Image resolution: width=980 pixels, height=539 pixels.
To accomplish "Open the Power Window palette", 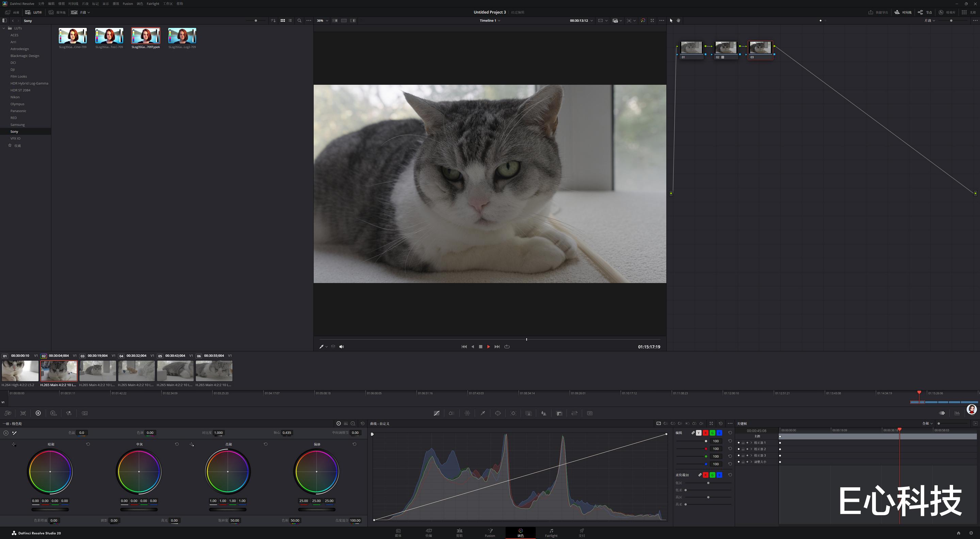I will point(497,413).
